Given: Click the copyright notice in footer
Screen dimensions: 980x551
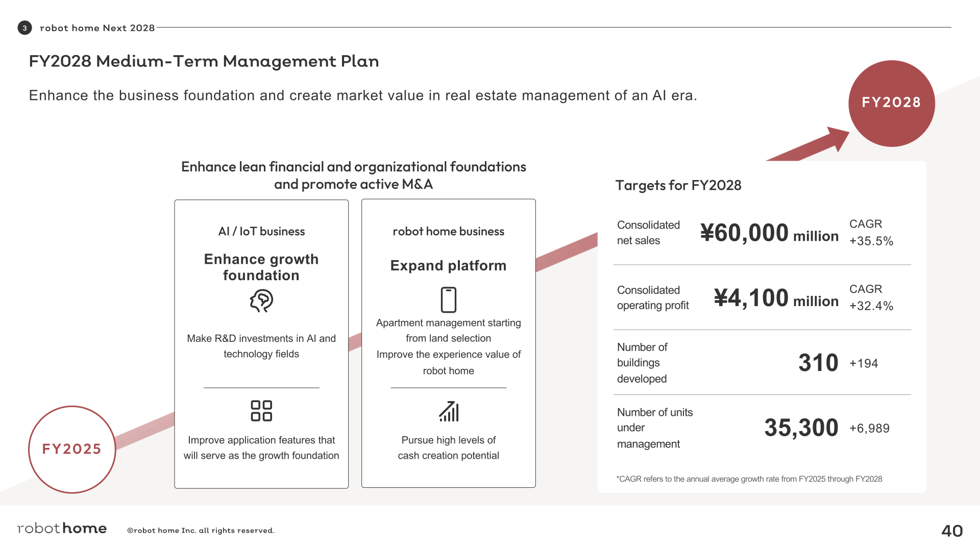Looking at the screenshot, I should (x=201, y=531).
